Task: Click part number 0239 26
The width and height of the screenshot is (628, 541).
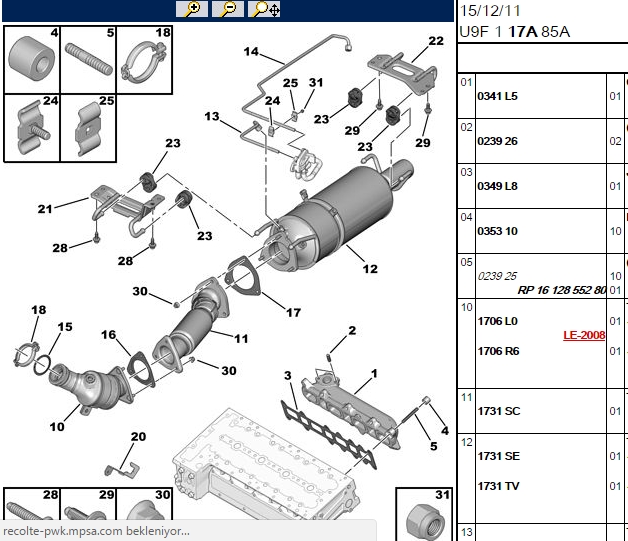Action: (x=497, y=141)
